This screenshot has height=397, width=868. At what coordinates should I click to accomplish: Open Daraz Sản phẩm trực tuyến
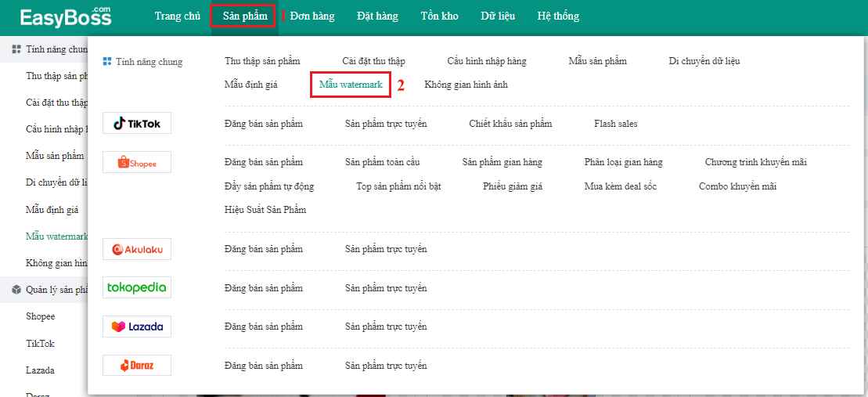click(386, 366)
